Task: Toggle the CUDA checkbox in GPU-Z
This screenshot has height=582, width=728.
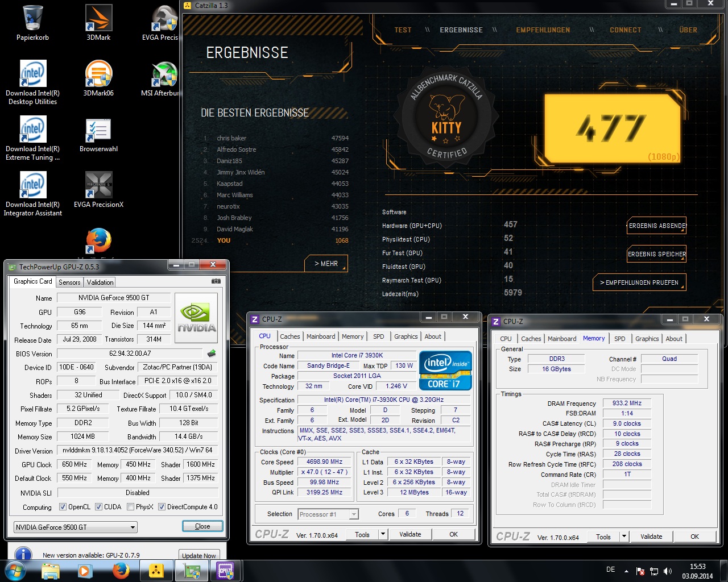Action: click(98, 507)
